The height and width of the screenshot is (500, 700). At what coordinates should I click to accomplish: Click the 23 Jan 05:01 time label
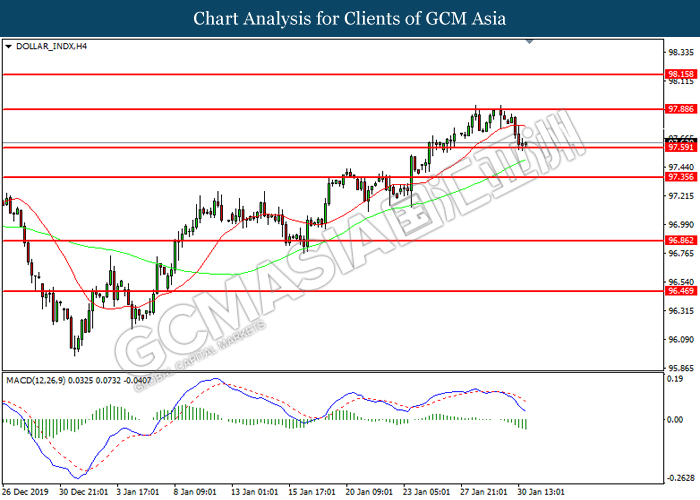tap(426, 492)
